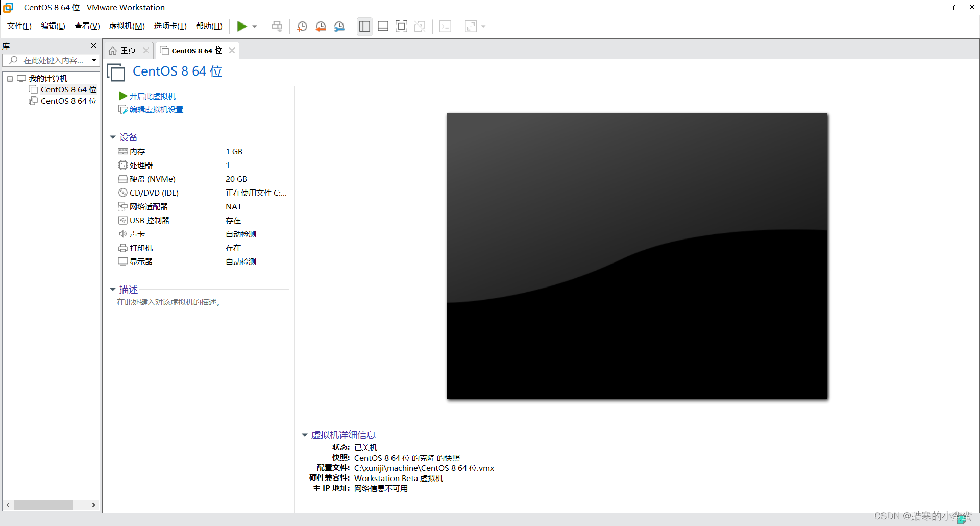The width and height of the screenshot is (980, 526).
Task: Expand the power button dropdown arrow
Action: coord(254,26)
